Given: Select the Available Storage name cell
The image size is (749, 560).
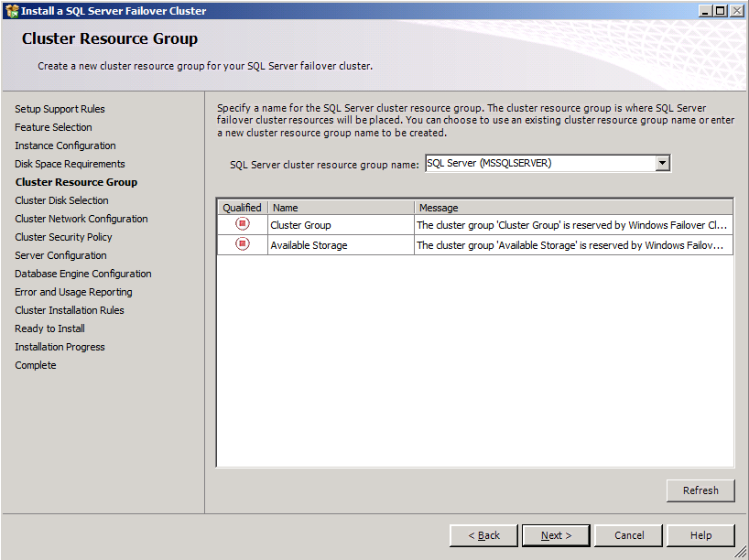Looking at the screenshot, I should click(x=341, y=245).
